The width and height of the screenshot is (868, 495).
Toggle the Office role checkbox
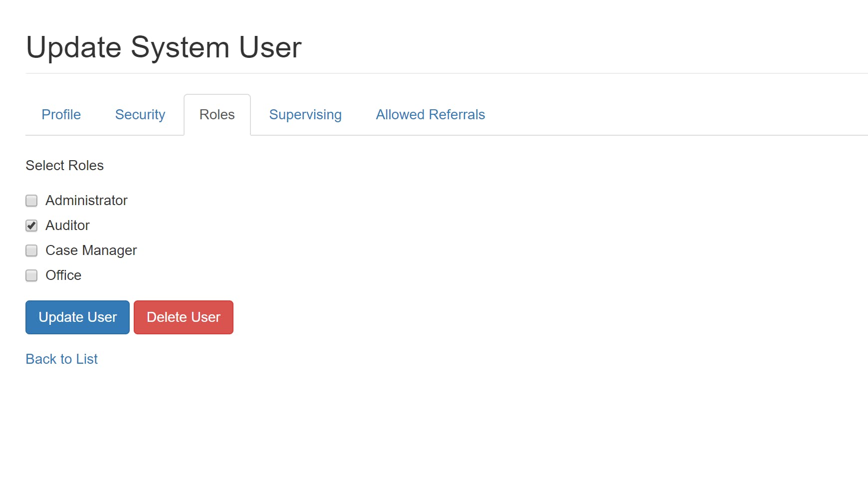click(31, 275)
